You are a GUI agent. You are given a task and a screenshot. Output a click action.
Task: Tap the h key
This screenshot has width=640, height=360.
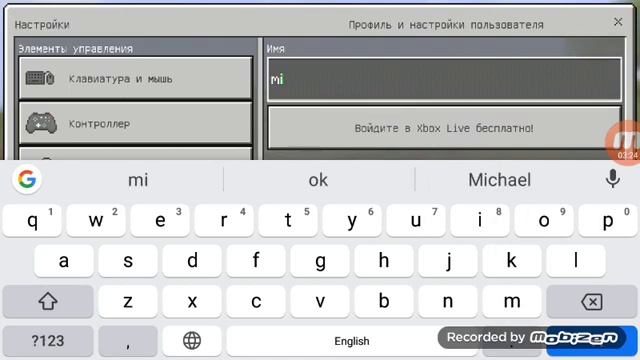[x=384, y=261]
